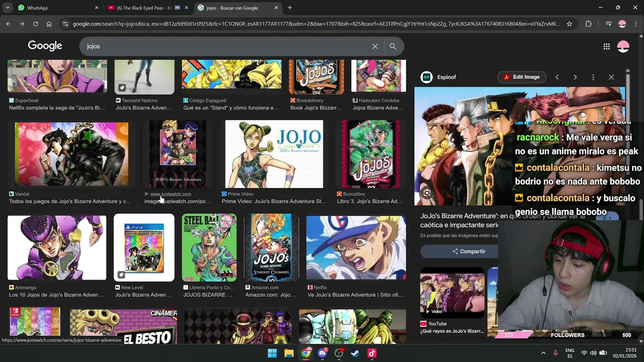
Task: Bookmark this page with the star icon
Action: pyautogui.click(x=570, y=24)
